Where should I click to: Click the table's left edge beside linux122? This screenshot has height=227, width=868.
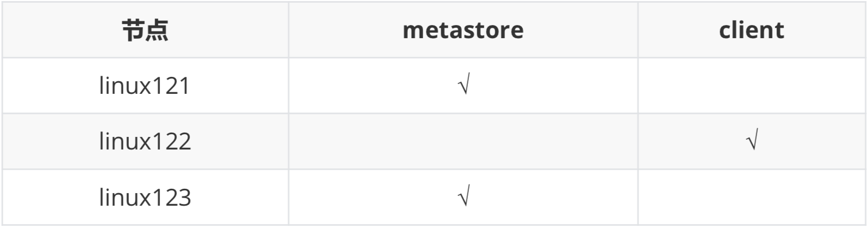pos(2,142)
